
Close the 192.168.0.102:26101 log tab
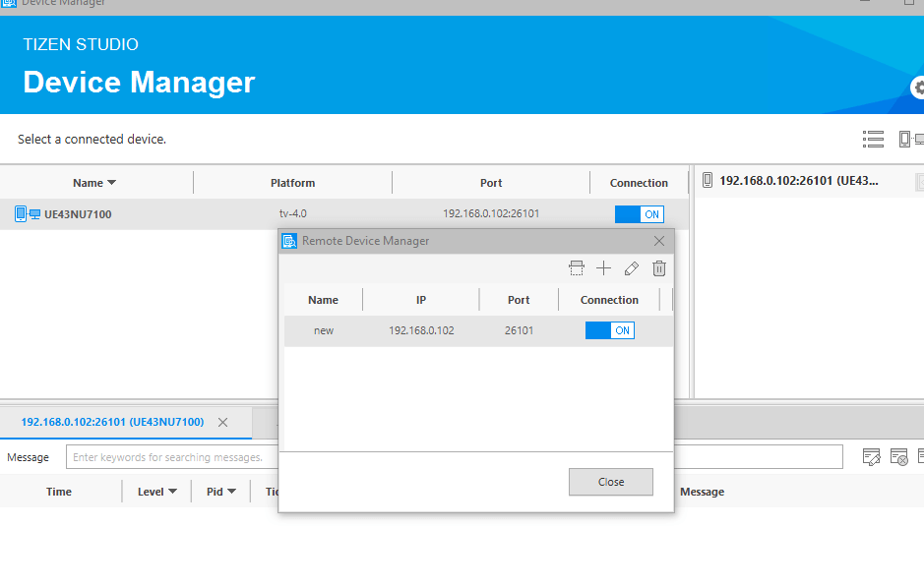click(x=222, y=422)
